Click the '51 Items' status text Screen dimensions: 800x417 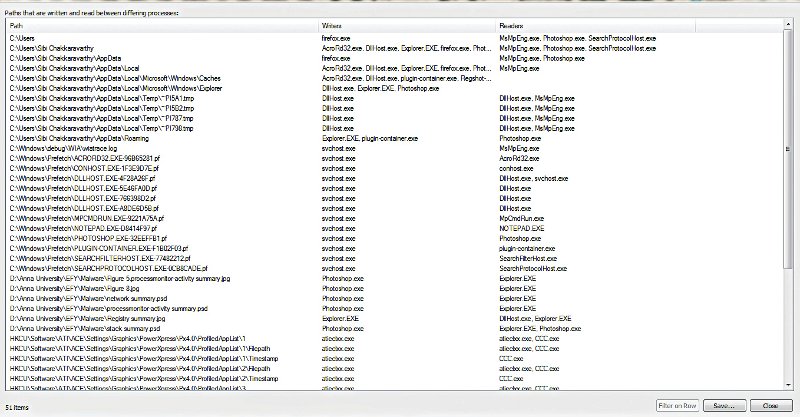pos(17,407)
